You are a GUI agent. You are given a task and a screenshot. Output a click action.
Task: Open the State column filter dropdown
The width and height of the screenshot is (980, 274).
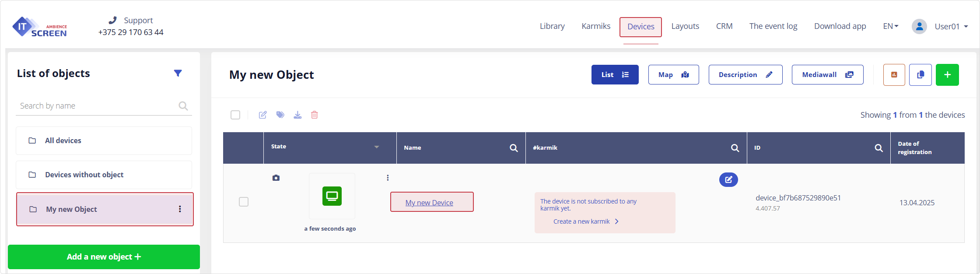point(376,147)
